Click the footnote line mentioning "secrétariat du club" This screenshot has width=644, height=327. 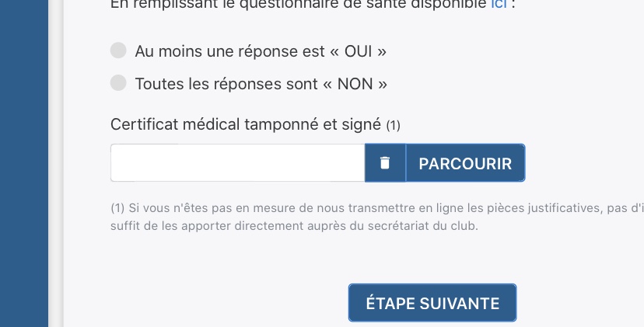click(x=296, y=227)
